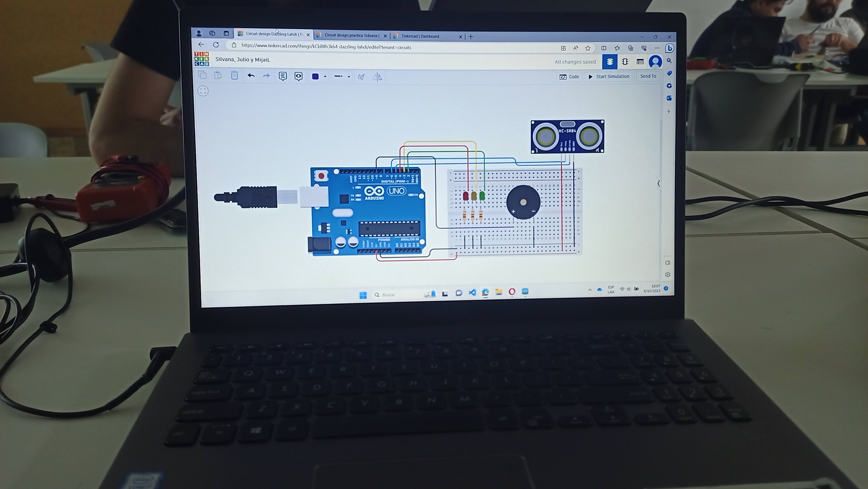Screen dimensions: 868x489
Task: Open File Explorer from taskbar
Action: pos(499,292)
